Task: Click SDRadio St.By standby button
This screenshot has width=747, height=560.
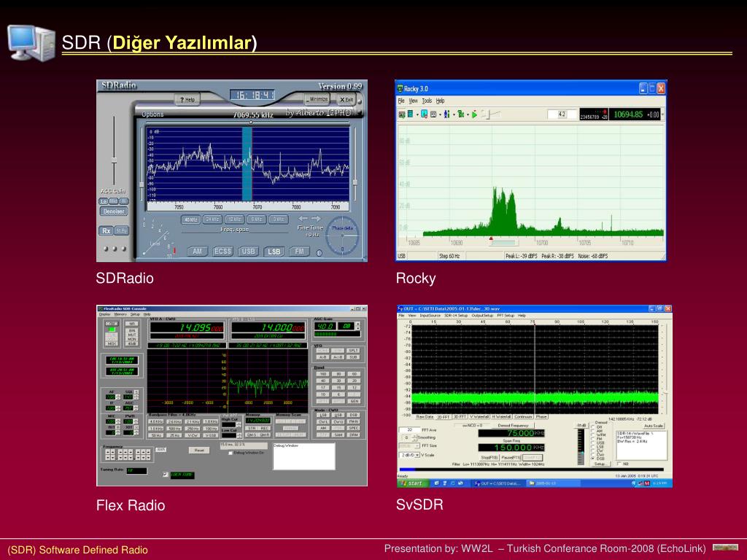Action: (x=122, y=230)
